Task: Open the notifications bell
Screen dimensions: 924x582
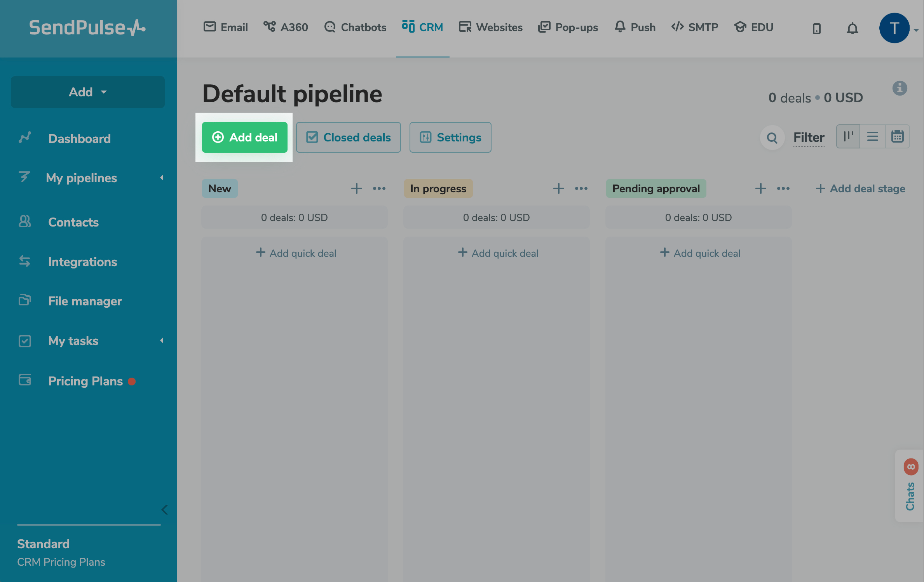Action: coord(852,28)
